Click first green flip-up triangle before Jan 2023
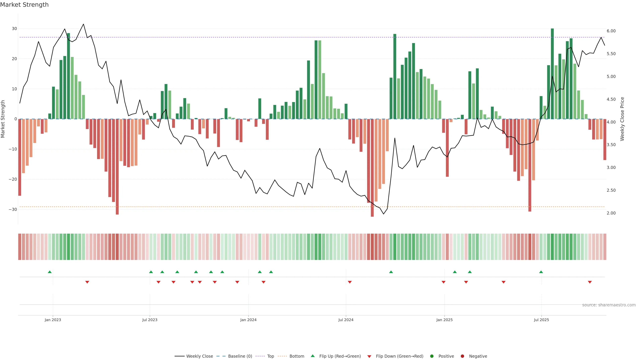 50,272
